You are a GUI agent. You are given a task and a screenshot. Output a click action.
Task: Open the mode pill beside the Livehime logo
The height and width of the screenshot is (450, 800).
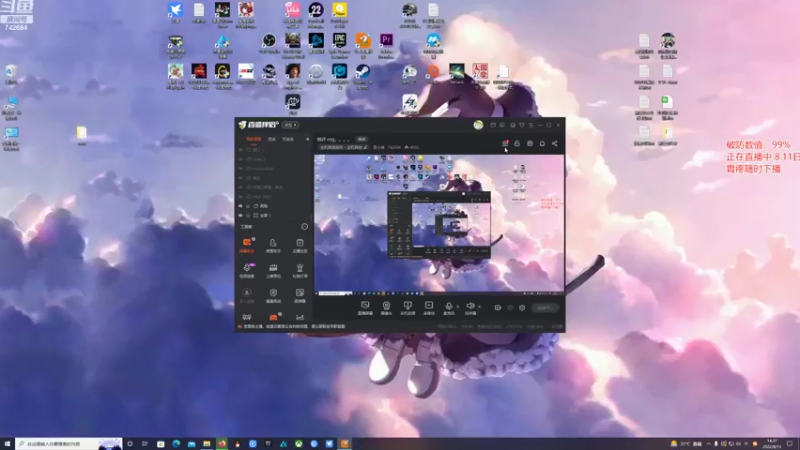pyautogui.click(x=290, y=125)
